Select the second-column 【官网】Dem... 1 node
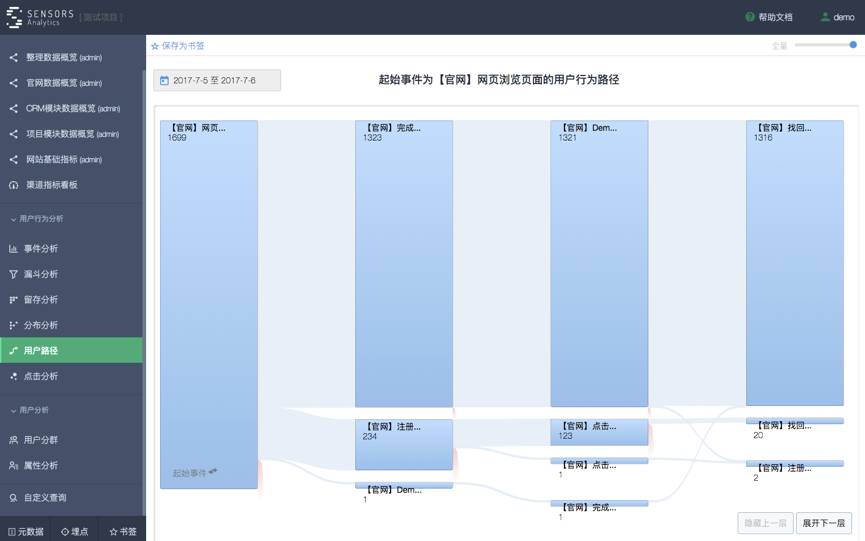The width and height of the screenshot is (865, 541). [404, 485]
